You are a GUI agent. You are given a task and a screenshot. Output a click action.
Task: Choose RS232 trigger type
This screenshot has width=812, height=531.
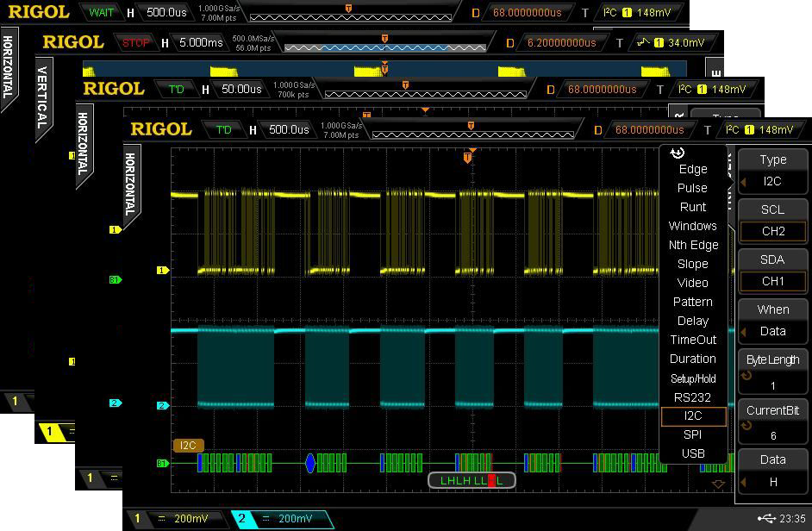pos(693,397)
